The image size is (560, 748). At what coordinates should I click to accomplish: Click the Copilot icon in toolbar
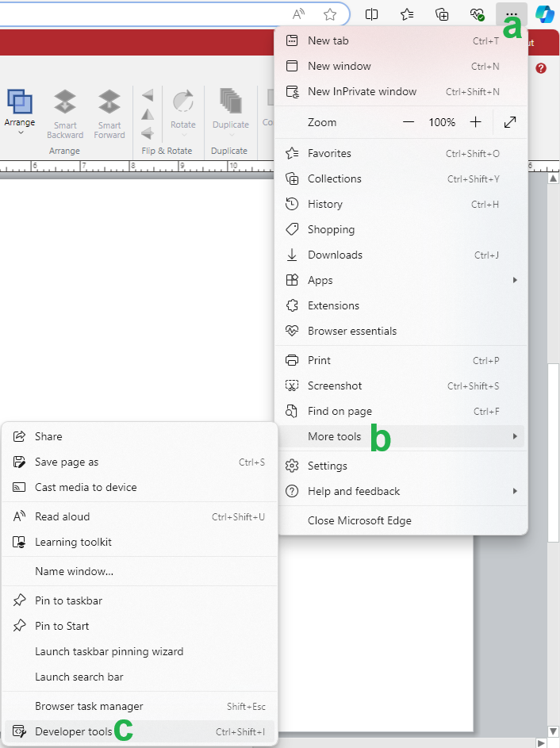coord(545,14)
